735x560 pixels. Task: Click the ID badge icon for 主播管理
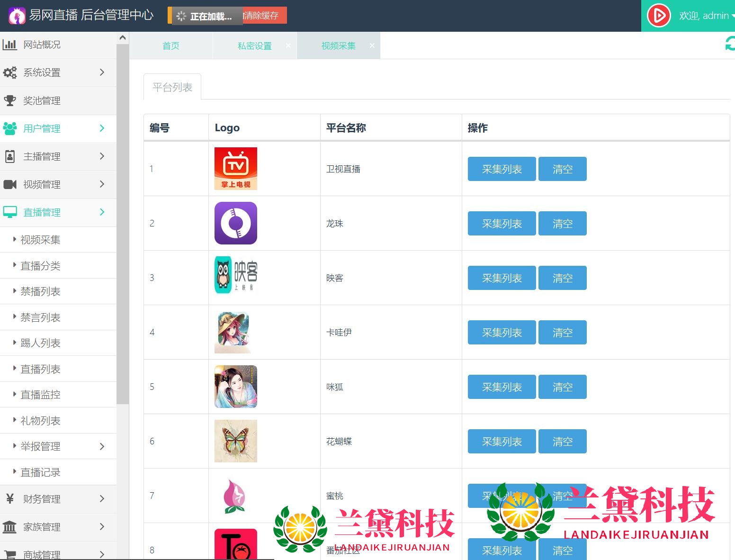pyautogui.click(x=9, y=156)
